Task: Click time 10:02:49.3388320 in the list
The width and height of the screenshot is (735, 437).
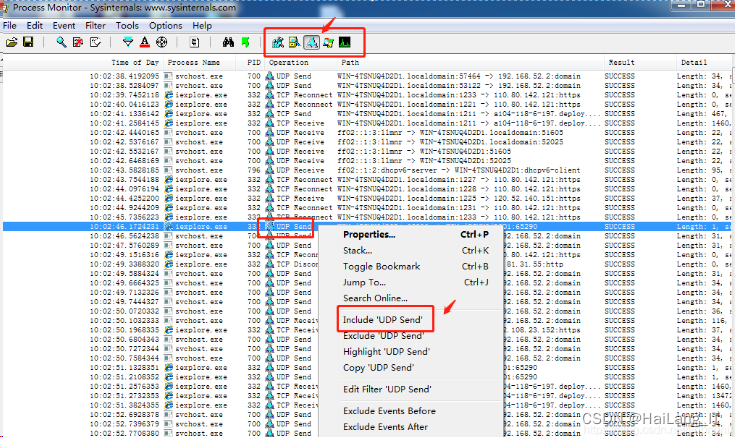Action: [124, 264]
